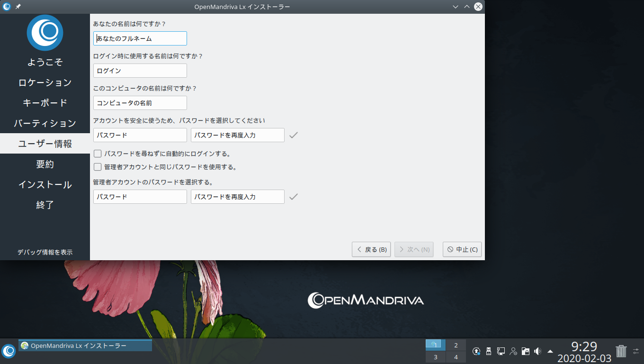
Task: Focus the administrator パスワード field
Action: (140, 197)
